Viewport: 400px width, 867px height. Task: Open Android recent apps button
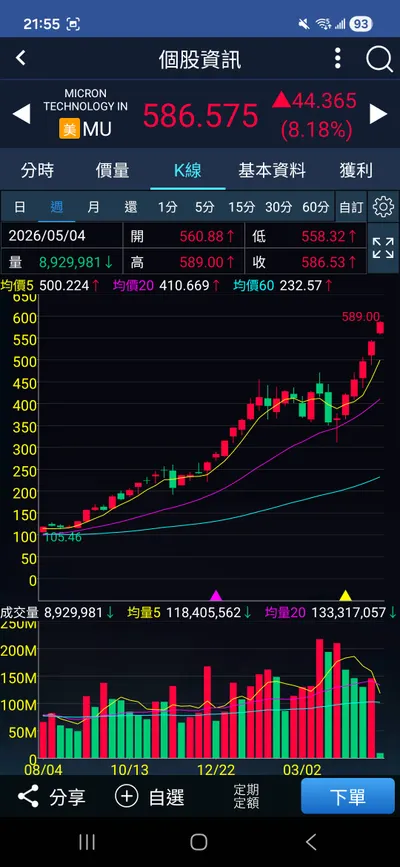click(x=87, y=842)
